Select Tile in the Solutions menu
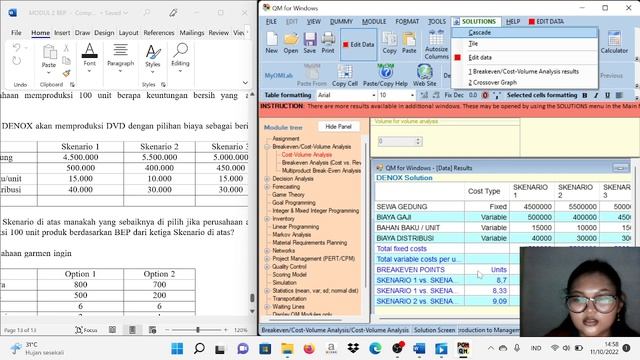640x360 pixels. 525,43
